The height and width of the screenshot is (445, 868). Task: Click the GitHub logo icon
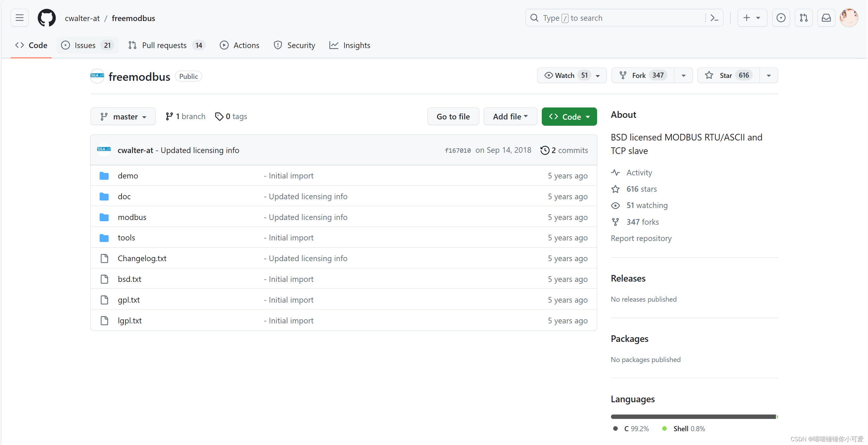click(47, 18)
